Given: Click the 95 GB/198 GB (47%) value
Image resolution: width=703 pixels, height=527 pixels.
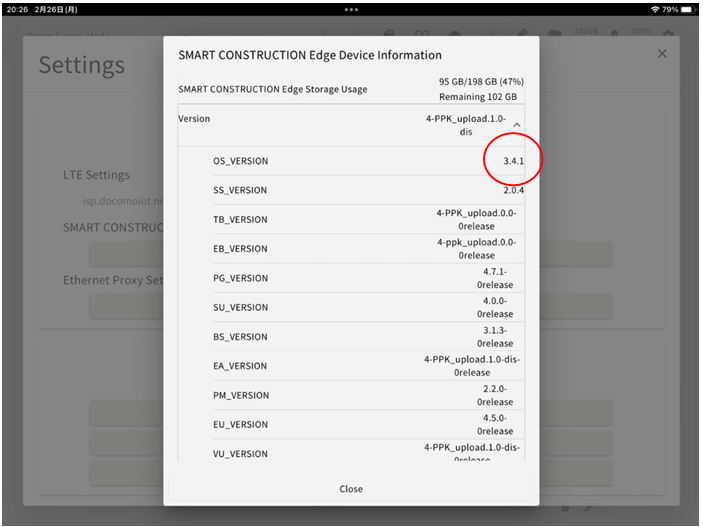Looking at the screenshot, I should point(481,82).
